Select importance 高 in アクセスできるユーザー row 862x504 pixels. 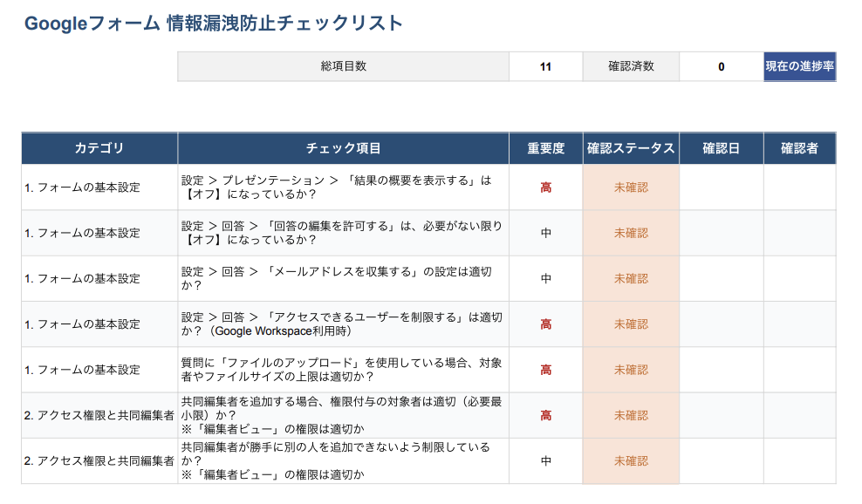click(x=546, y=324)
